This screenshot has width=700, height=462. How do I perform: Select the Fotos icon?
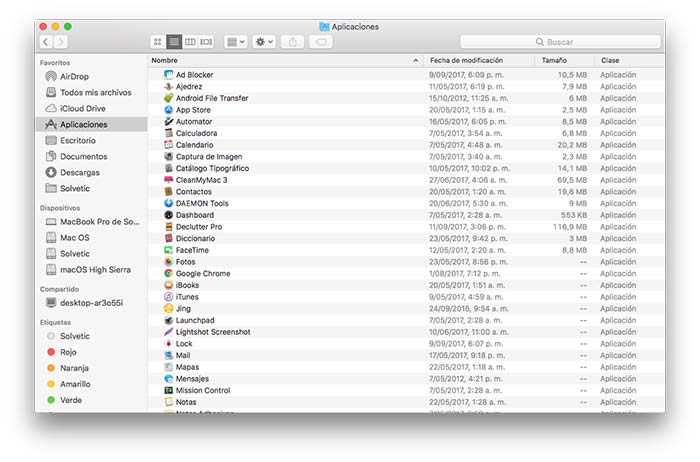pos(168,262)
